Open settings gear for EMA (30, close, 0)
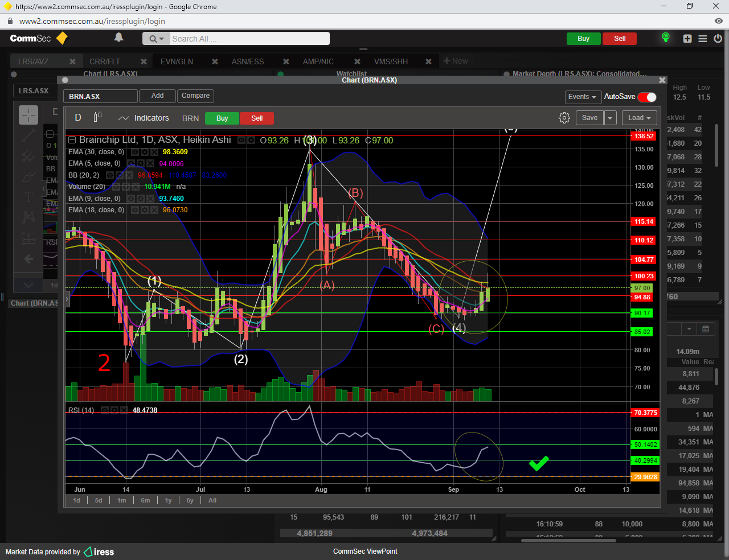The image size is (729, 560). (144, 152)
